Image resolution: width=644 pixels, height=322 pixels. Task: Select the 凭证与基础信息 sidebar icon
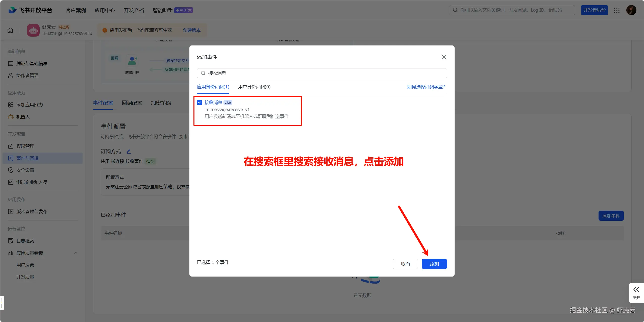pyautogui.click(x=11, y=63)
